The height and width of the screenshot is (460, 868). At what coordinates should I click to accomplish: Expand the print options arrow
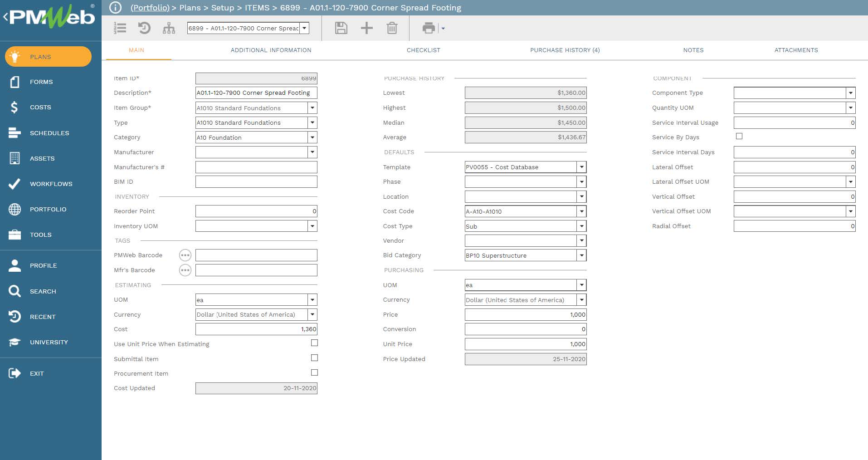point(443,29)
